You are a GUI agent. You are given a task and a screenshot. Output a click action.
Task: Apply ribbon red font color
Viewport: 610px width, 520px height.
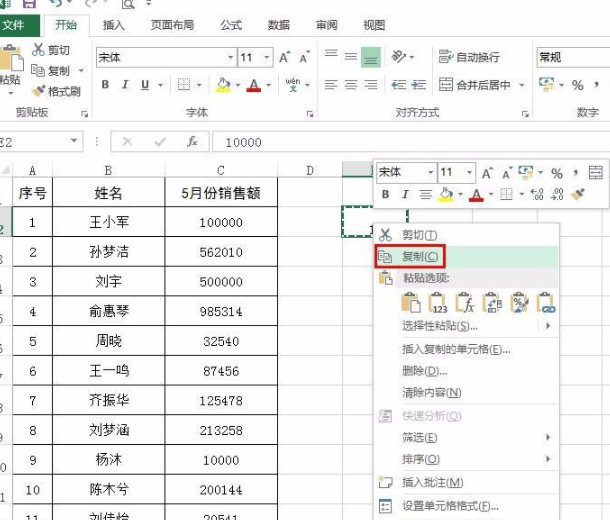[x=254, y=85]
